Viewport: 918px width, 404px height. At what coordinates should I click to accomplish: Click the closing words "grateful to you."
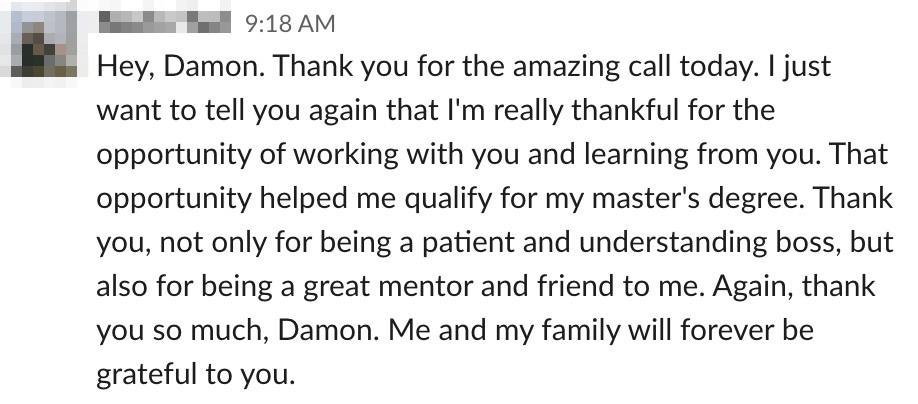tap(196, 374)
